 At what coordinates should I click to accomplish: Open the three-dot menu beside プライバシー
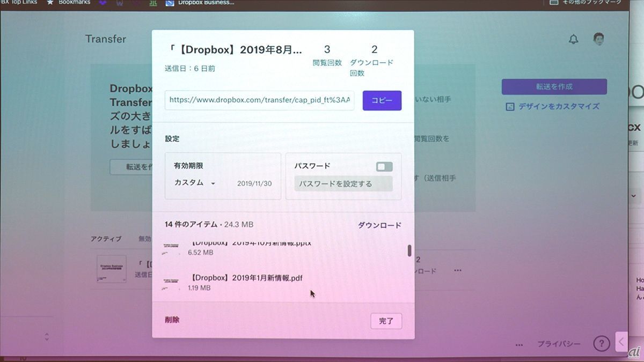[519, 344]
